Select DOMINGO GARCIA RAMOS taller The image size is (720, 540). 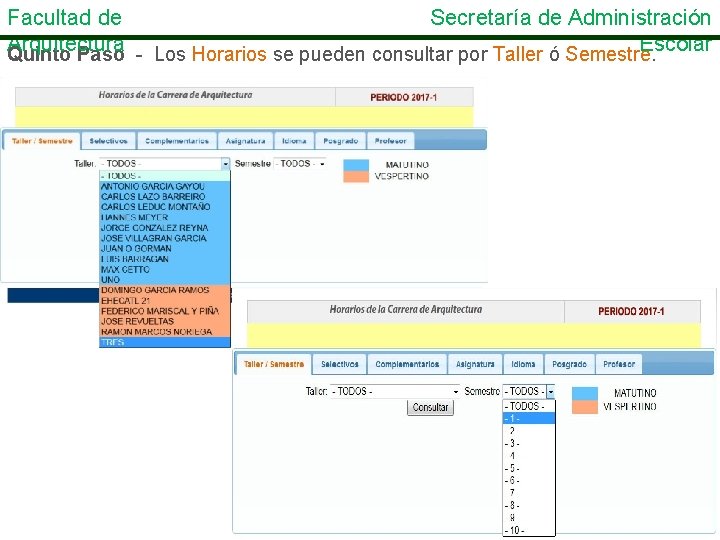click(x=164, y=290)
